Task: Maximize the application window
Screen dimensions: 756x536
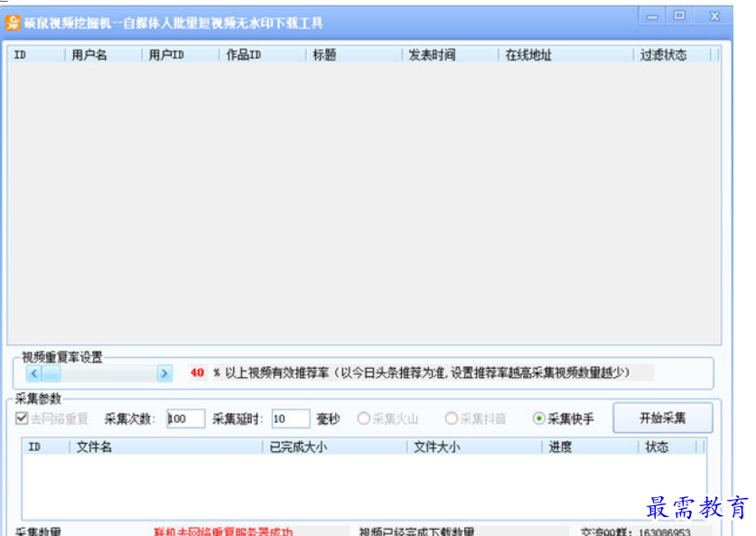Action: click(679, 16)
